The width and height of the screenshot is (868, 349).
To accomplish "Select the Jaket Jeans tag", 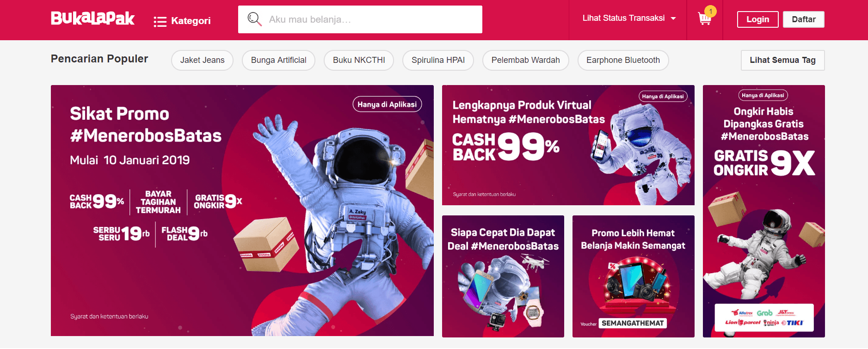I will click(202, 60).
